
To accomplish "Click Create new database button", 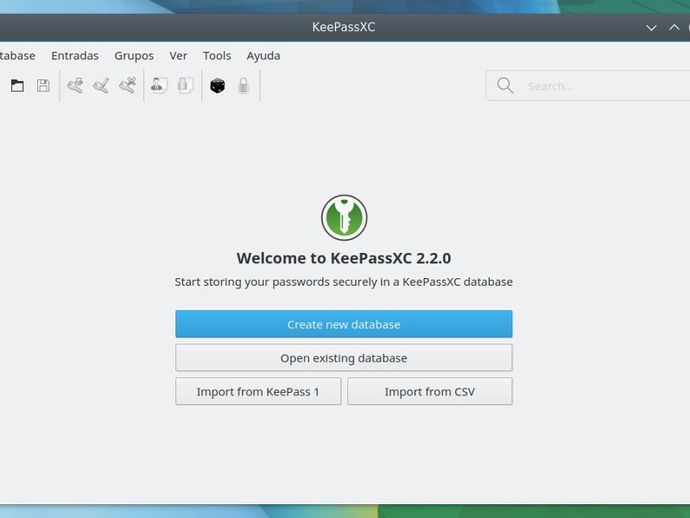I will click(x=344, y=324).
